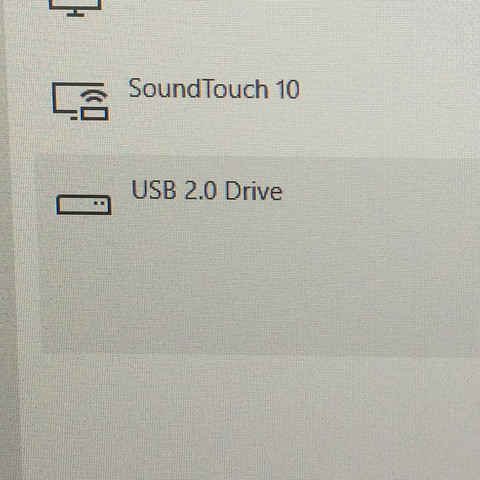Click the SoundTouch 10 wireless device icon
This screenshot has width=480, height=480.
[80, 101]
